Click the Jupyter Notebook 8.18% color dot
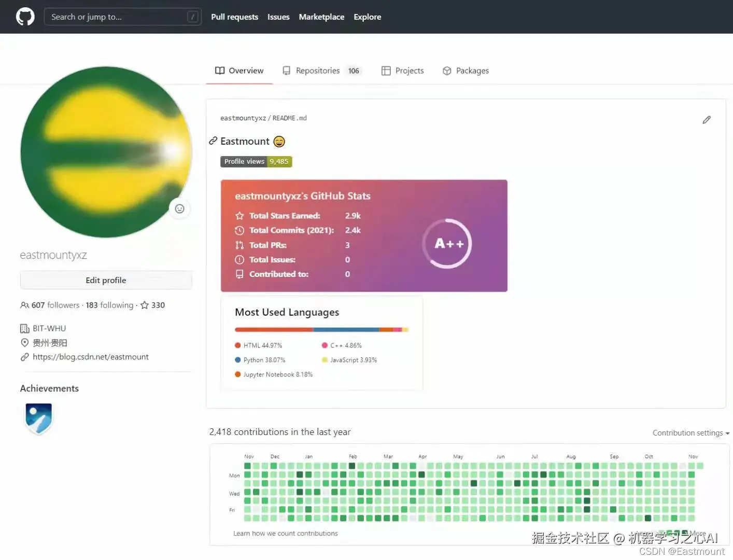The height and width of the screenshot is (560, 733). (x=238, y=374)
